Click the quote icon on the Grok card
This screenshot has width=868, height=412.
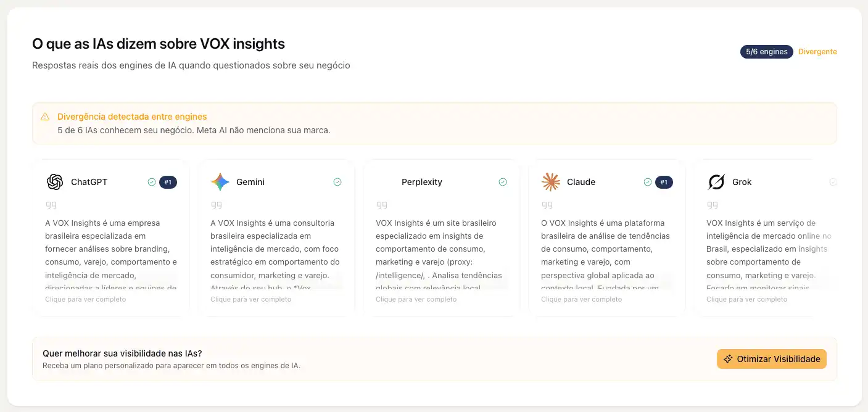pos(712,204)
